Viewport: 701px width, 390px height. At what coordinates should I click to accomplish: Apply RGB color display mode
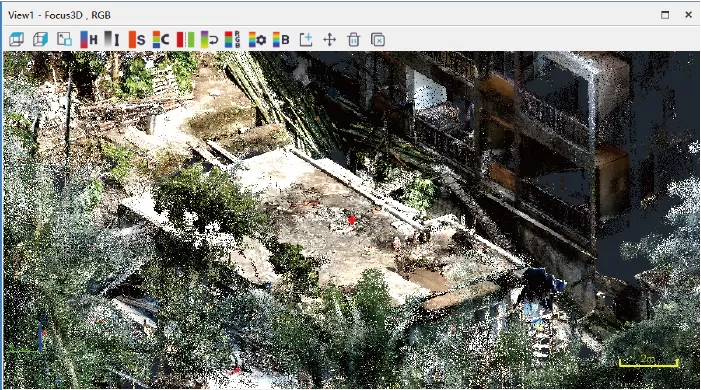pyautogui.click(x=232, y=39)
